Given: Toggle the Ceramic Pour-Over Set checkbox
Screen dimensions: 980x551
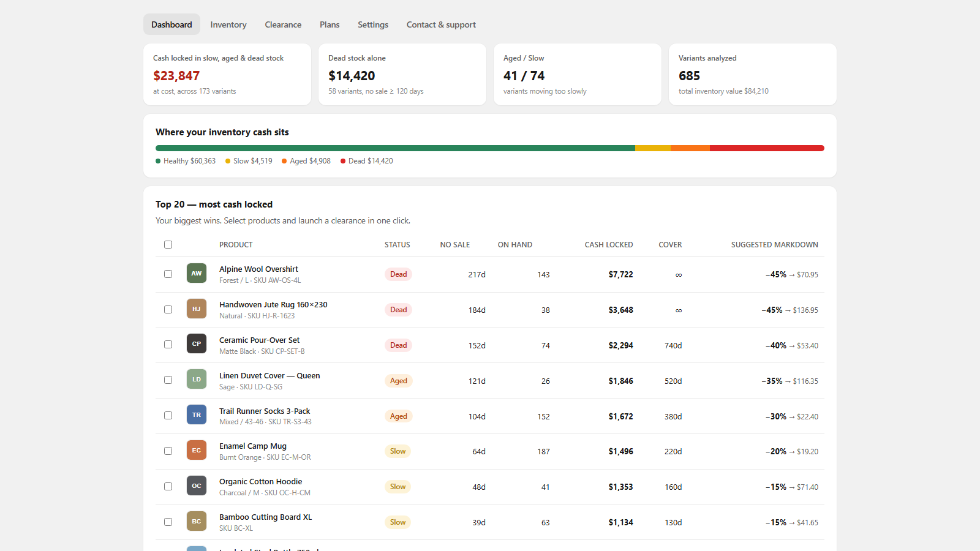Looking at the screenshot, I should [x=168, y=345].
